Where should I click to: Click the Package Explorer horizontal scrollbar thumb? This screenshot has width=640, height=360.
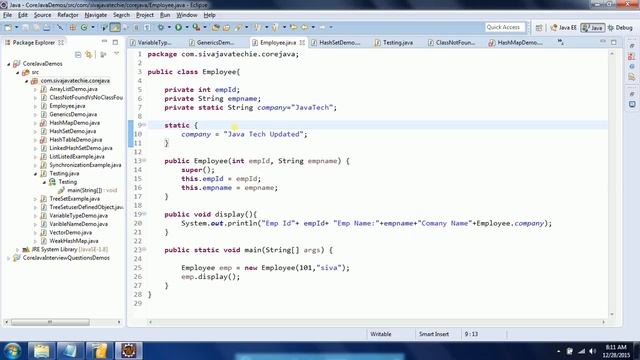coord(50,322)
